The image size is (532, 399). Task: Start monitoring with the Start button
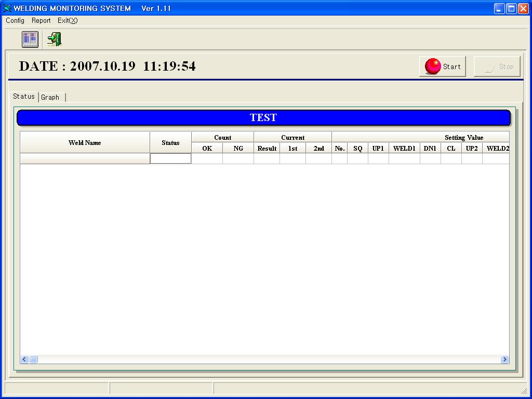pos(443,66)
